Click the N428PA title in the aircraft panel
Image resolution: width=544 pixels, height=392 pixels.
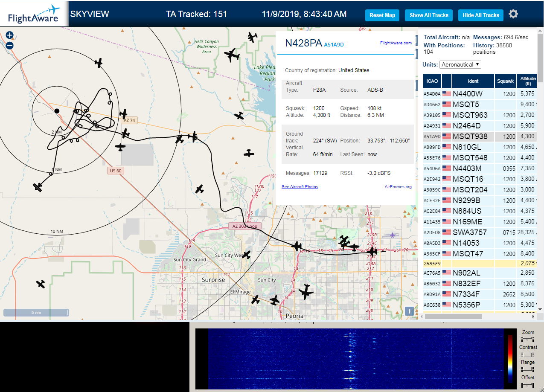pos(303,43)
